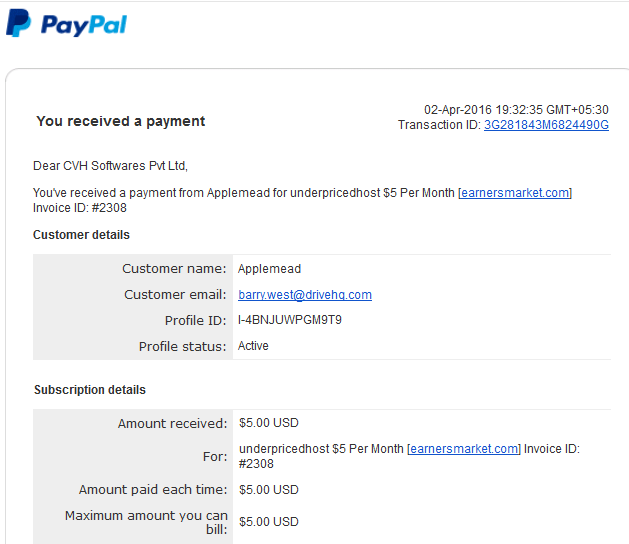Click the Subscription details section heading
The image size is (629, 544).
tap(90, 390)
